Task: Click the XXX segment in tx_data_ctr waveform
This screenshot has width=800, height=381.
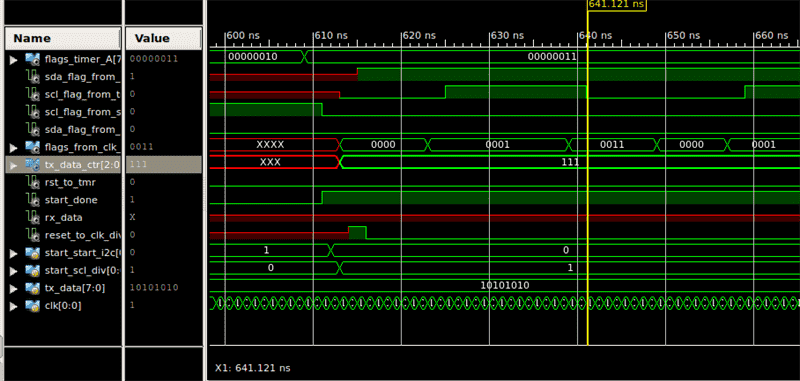Action: (270, 163)
